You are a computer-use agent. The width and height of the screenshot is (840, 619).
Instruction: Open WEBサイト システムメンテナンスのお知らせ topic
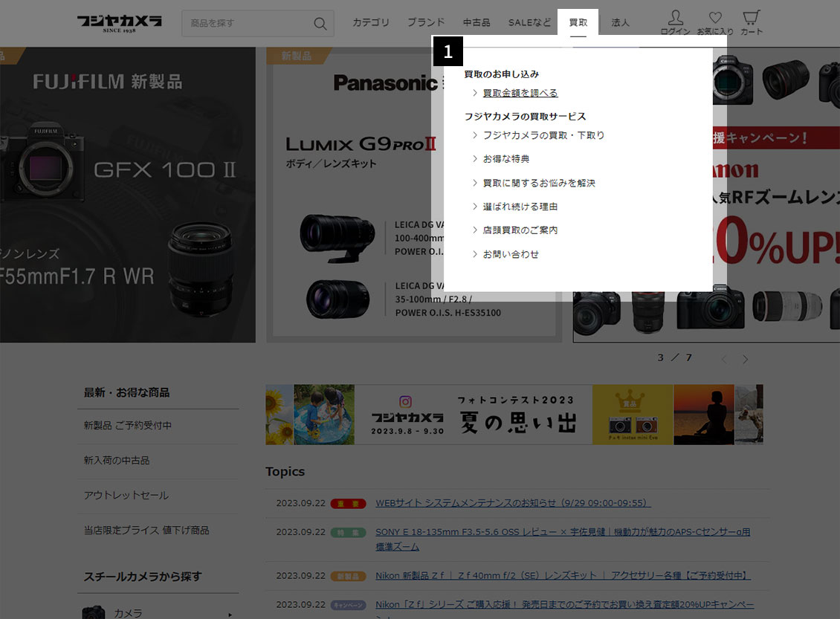point(513,503)
